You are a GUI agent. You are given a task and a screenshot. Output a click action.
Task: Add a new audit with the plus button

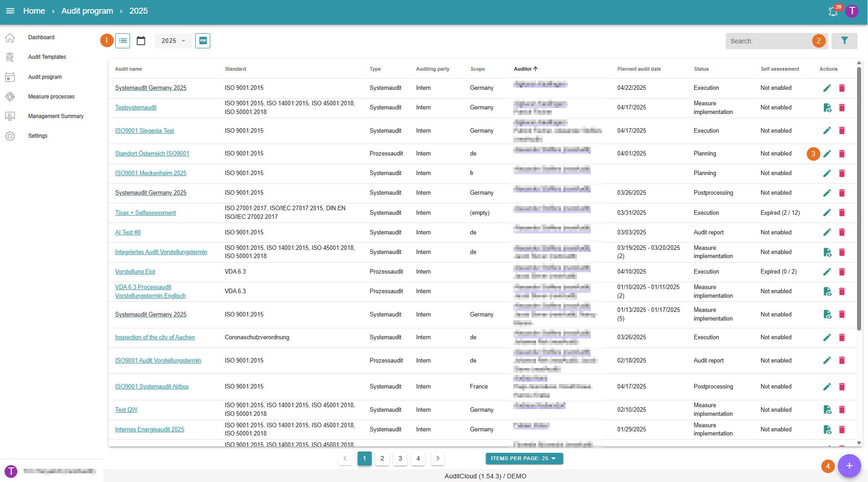click(849, 466)
